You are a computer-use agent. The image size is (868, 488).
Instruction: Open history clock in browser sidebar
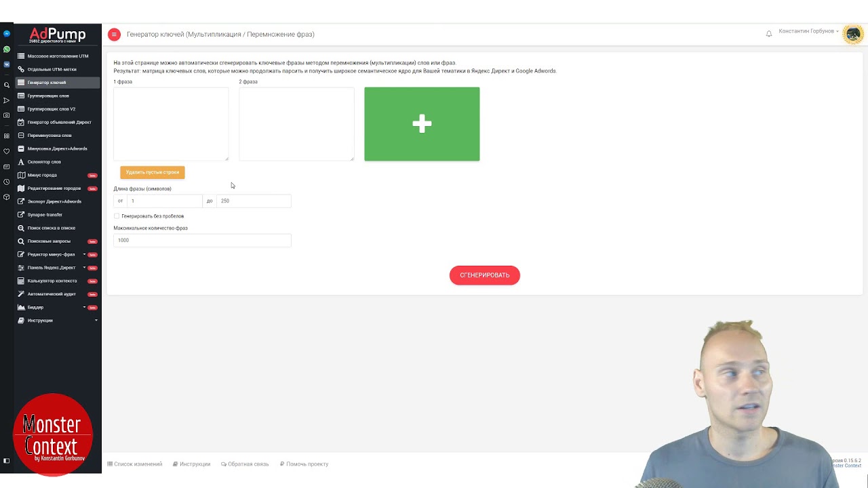(7, 182)
